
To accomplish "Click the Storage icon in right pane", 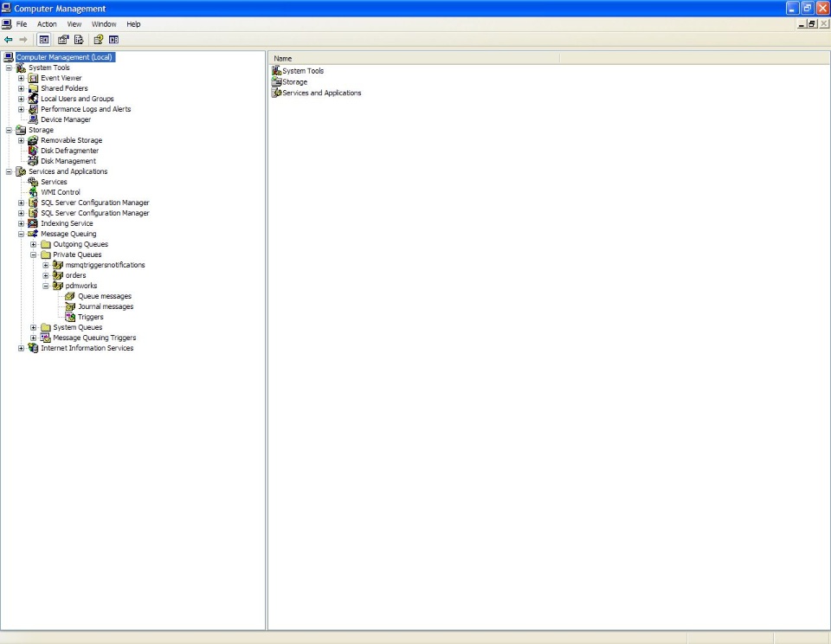I will click(x=276, y=81).
